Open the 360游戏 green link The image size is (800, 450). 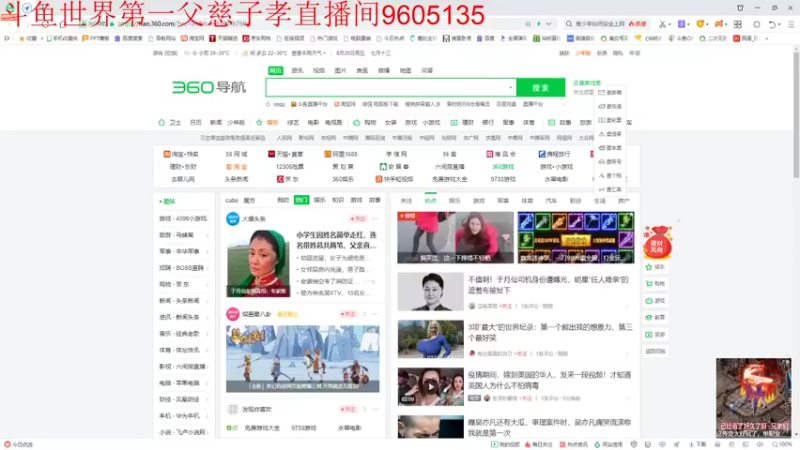pyautogui.click(x=503, y=166)
